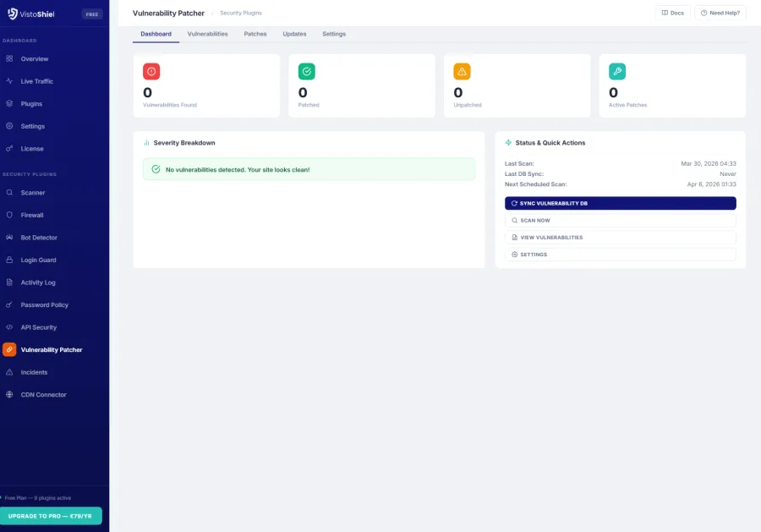View the Activity Log
This screenshot has height=532, width=761.
[39, 282]
